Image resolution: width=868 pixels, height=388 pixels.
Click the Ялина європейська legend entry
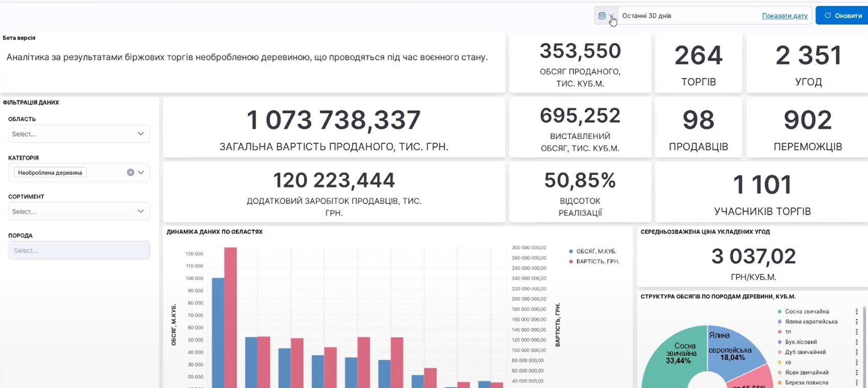807,322
